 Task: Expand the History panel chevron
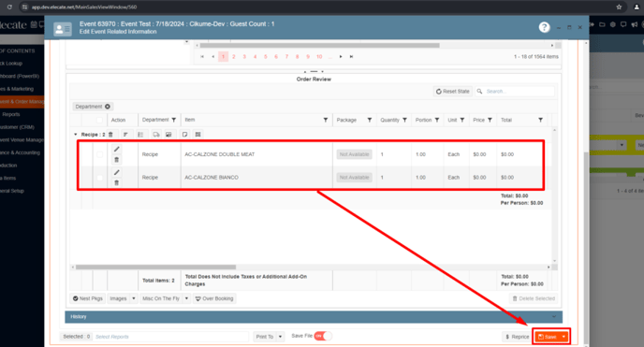554,317
